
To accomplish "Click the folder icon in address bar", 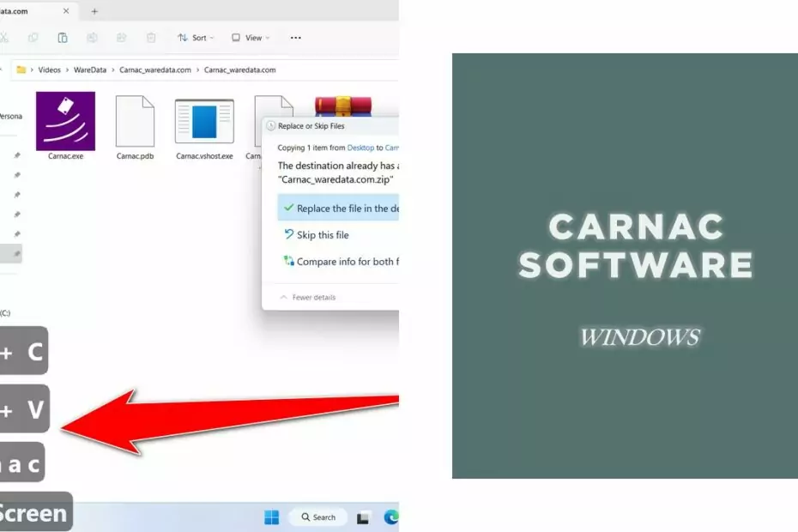I will coord(21,70).
